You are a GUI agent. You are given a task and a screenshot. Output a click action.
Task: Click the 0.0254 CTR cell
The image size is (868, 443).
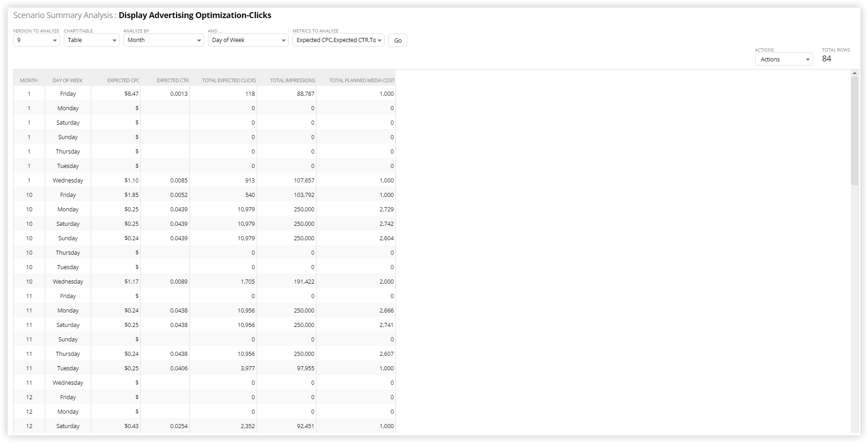[x=165, y=426]
